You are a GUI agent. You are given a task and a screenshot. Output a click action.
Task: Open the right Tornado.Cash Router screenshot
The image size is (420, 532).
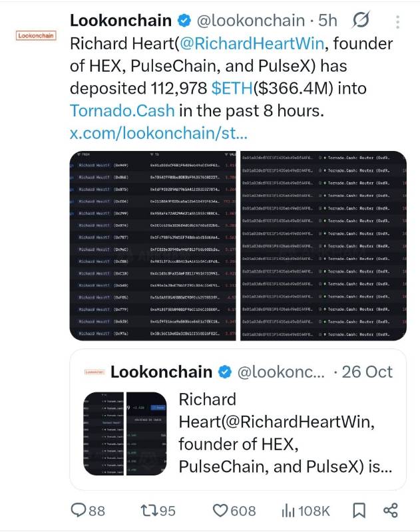[323, 246]
